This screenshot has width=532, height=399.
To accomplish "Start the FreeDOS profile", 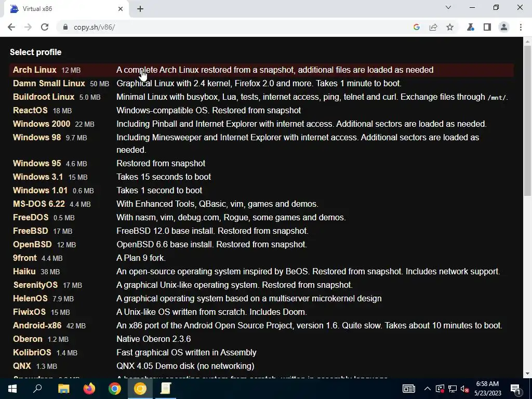I will (x=31, y=217).
